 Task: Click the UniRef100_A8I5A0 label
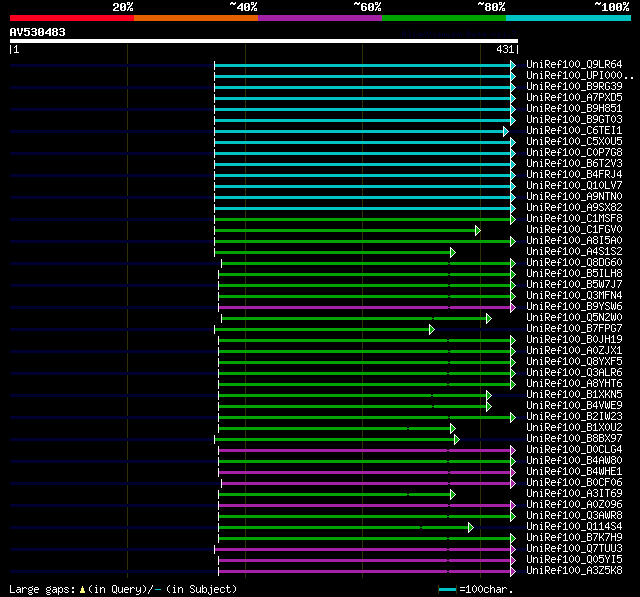pos(574,241)
